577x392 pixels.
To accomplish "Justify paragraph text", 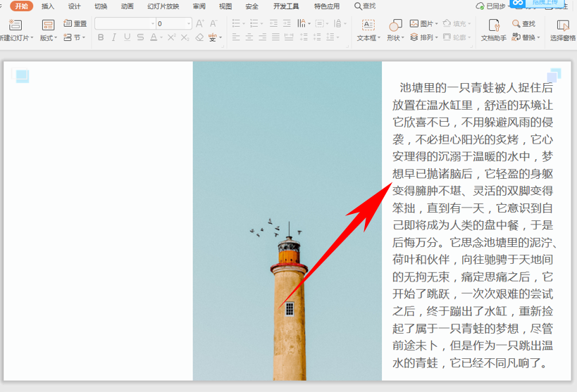I will pos(275,37).
